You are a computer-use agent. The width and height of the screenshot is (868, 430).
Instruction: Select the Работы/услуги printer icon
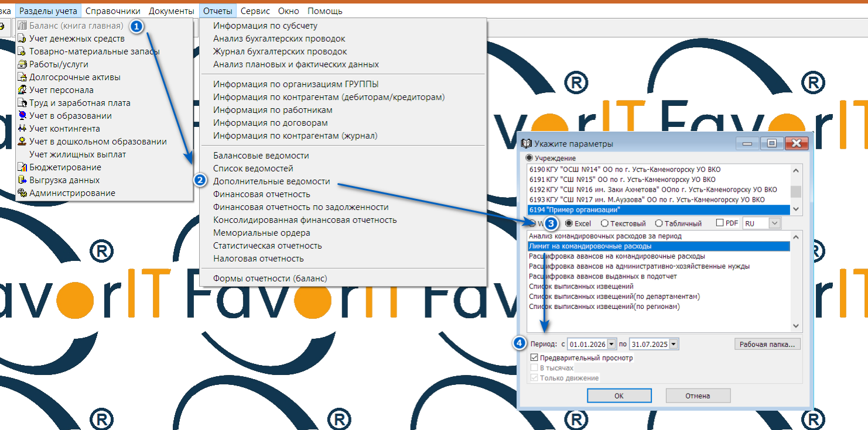coord(22,64)
